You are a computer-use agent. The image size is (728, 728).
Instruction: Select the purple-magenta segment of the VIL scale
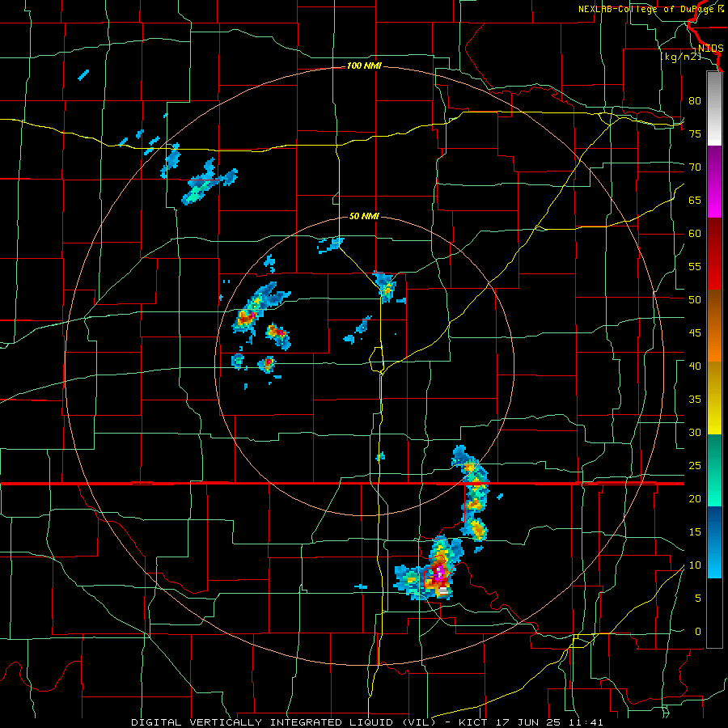714,182
